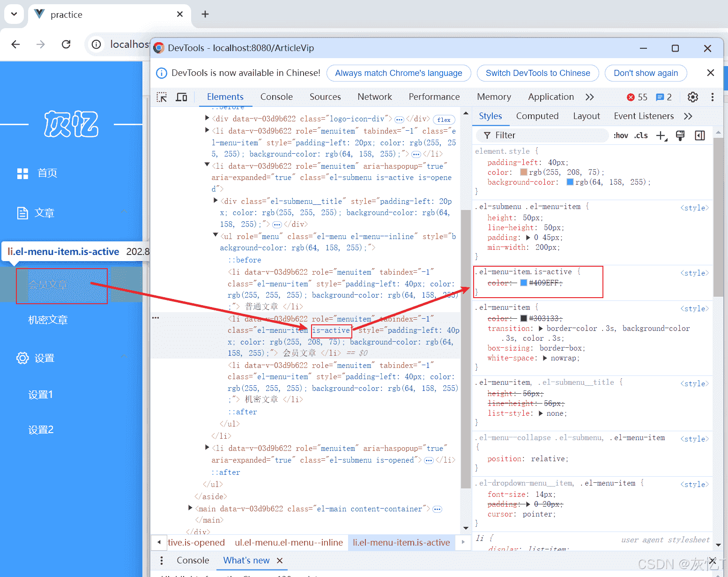This screenshot has width=728, height=577.
Task: Close the What's new drawer tab
Action: click(280, 561)
